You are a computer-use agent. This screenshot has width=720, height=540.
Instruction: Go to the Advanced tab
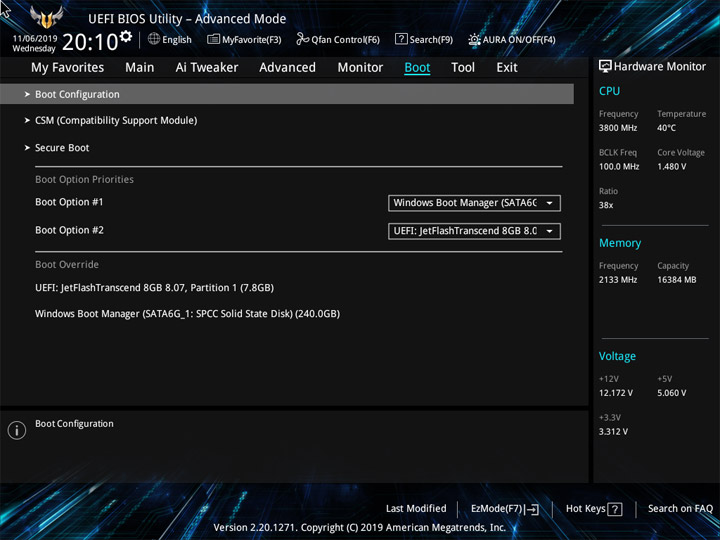pyautogui.click(x=287, y=68)
